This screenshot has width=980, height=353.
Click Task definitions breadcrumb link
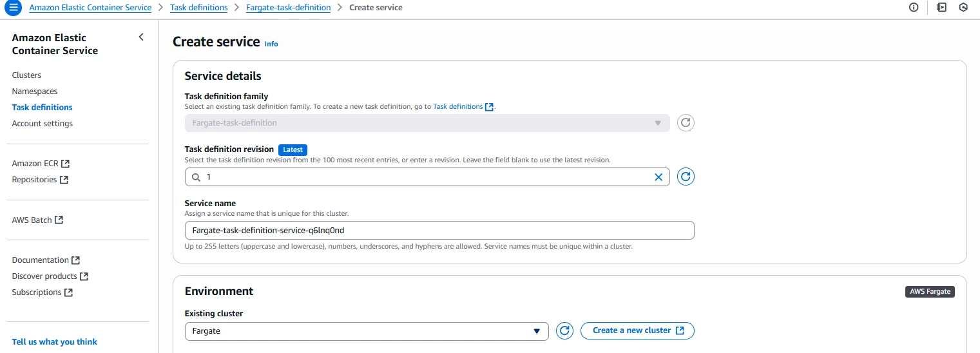[198, 8]
